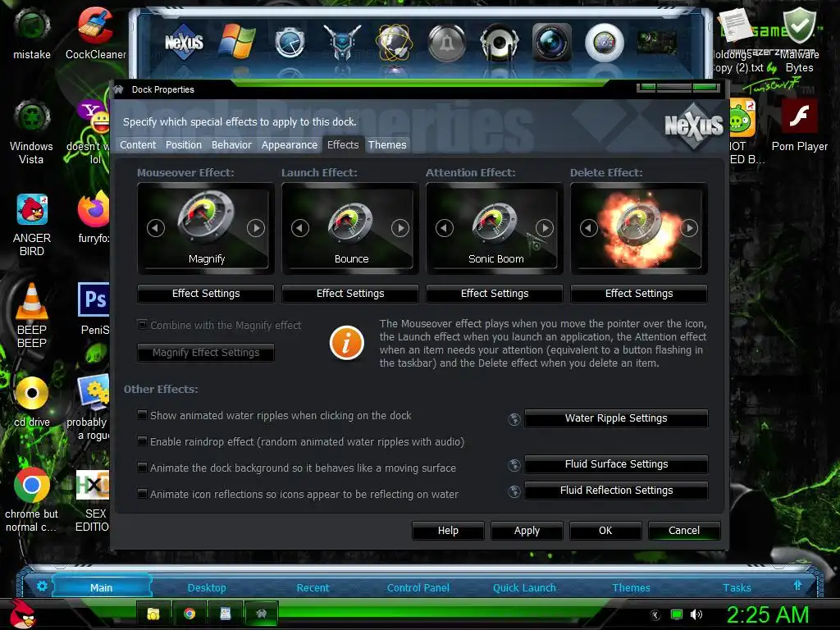Select previous Delete effect arrow
The height and width of the screenshot is (630, 840).
point(589,228)
